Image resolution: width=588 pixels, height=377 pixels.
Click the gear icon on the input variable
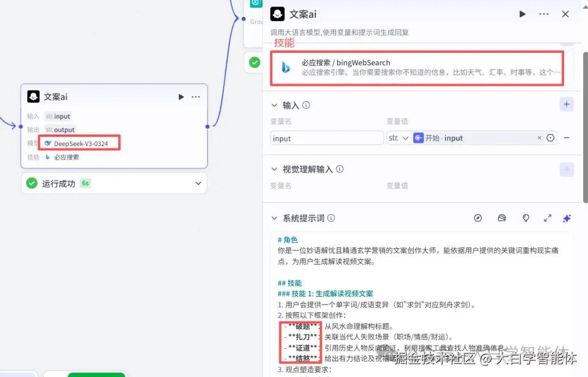[550, 138]
